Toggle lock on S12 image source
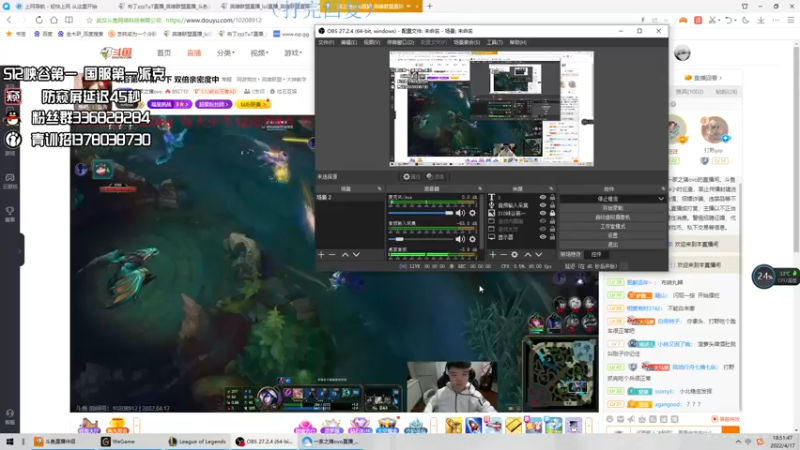Viewport: 800px width, 450px height. 552,213
